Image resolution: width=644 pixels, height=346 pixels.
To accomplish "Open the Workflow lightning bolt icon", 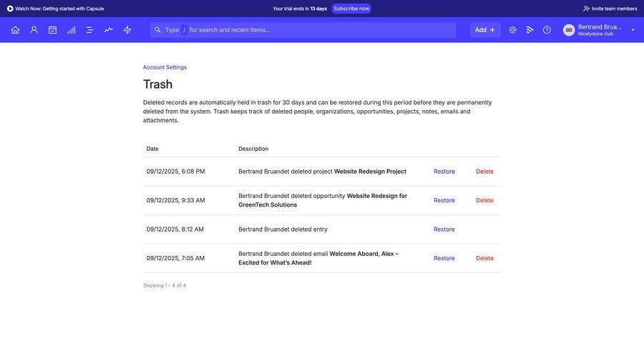I will (127, 30).
